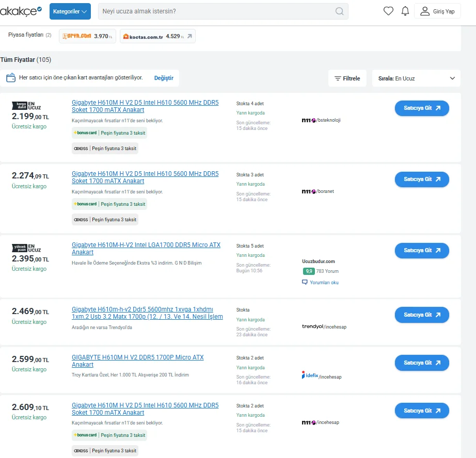Open the koctas.com.tr 4.529 TL market price
The image size is (476, 458).
click(157, 36)
